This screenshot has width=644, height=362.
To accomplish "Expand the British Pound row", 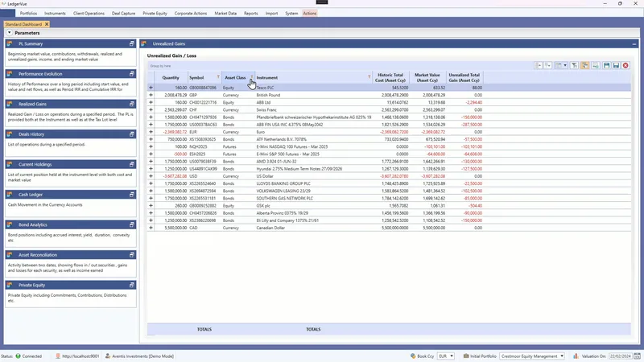I will [151, 95].
